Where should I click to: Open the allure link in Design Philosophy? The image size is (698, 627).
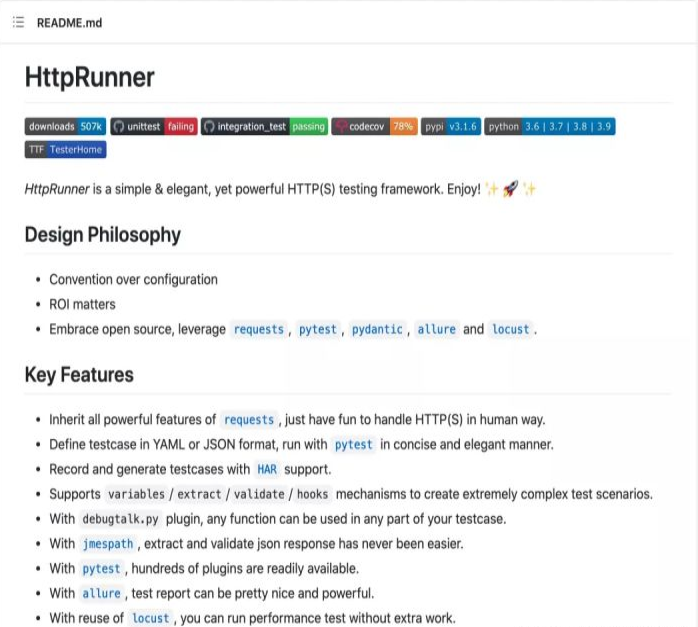(x=436, y=329)
